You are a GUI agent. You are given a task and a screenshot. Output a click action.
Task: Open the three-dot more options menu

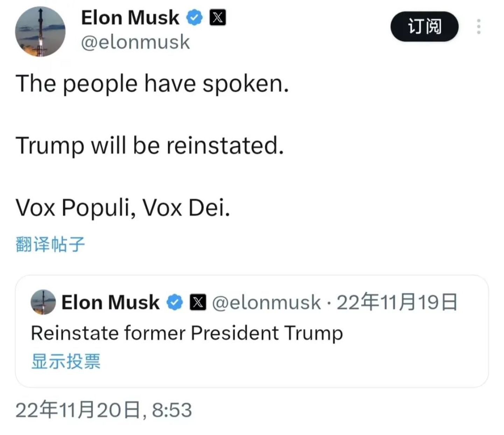coord(478,27)
